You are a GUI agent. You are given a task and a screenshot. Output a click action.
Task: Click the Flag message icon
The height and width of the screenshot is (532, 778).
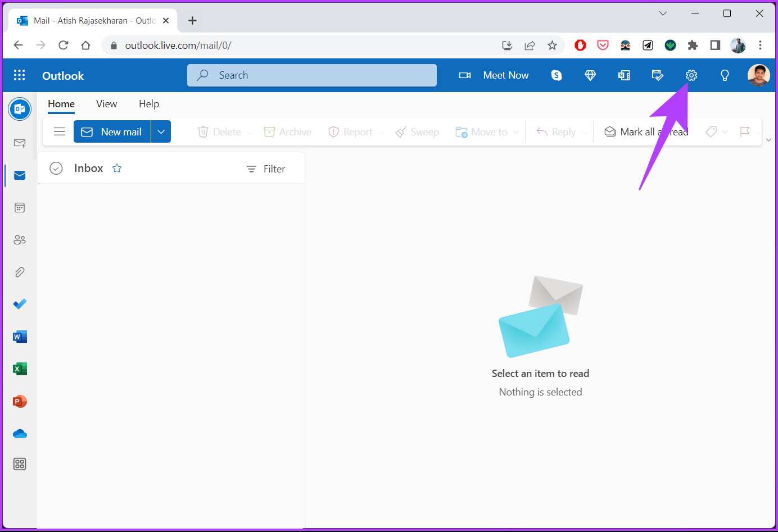pos(745,131)
